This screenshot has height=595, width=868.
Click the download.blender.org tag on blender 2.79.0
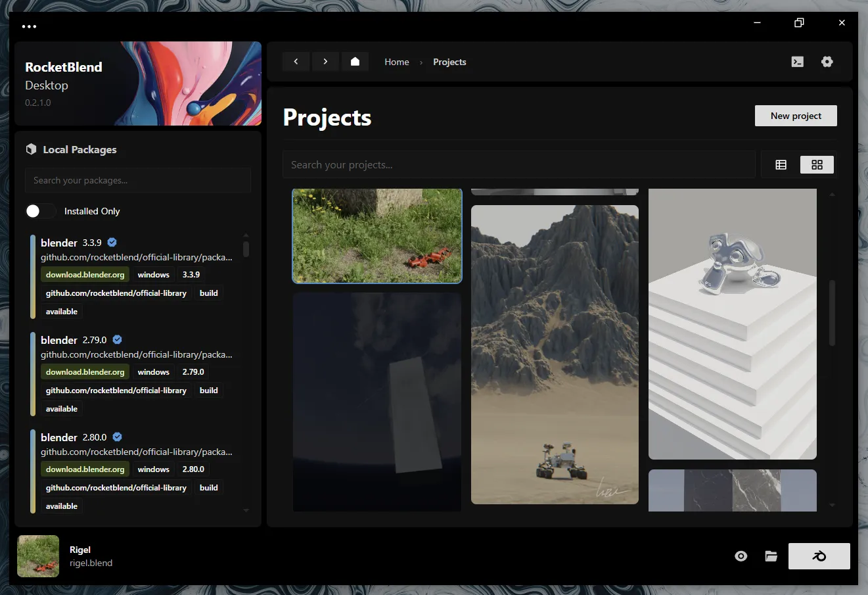click(x=85, y=371)
